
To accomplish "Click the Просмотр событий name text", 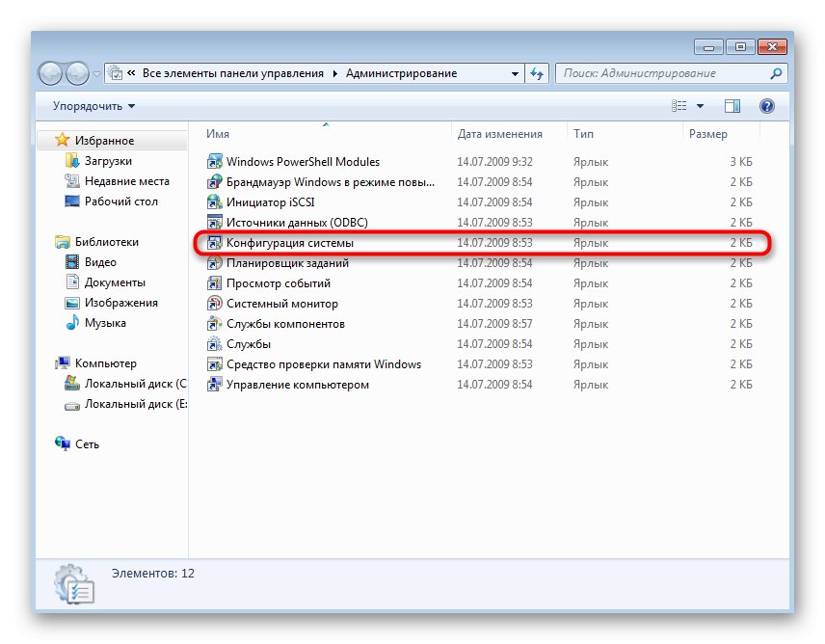I will pos(279,283).
